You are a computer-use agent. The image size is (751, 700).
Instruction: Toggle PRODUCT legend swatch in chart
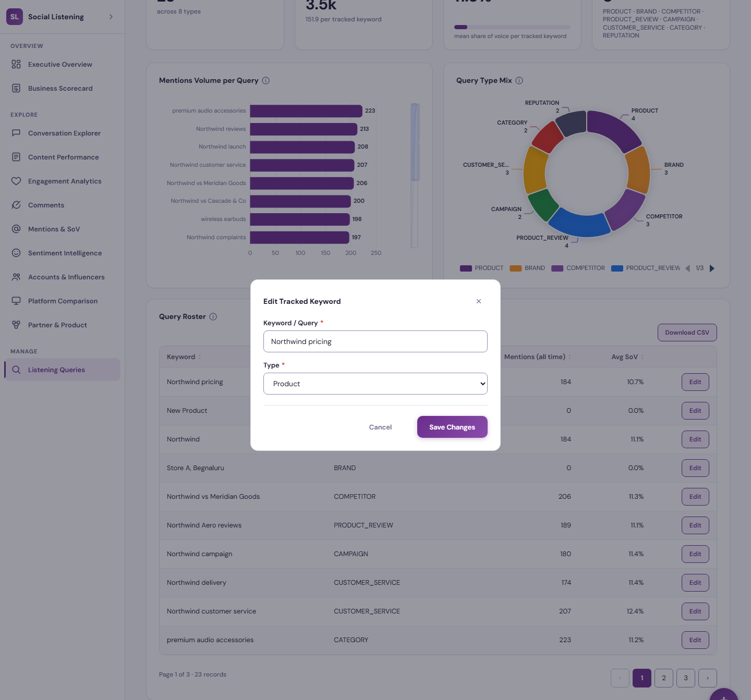(466, 268)
